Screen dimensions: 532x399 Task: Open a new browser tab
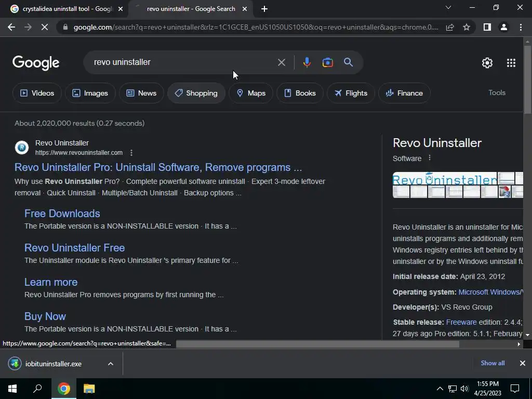pos(264,9)
